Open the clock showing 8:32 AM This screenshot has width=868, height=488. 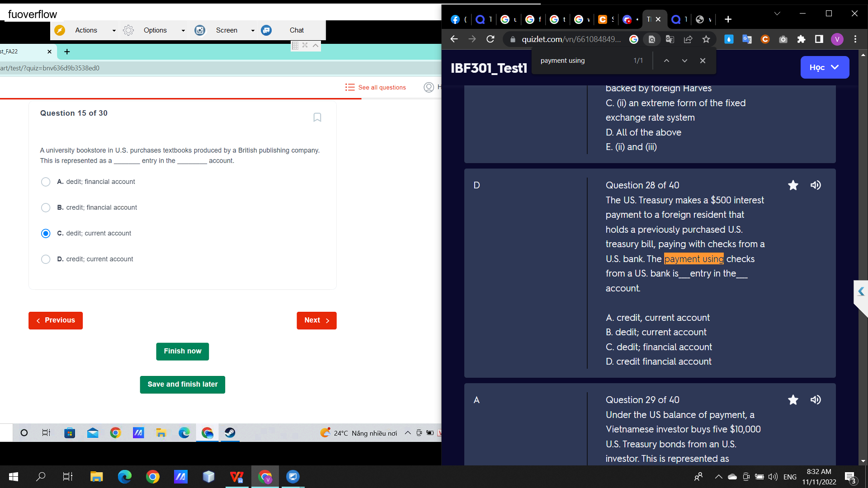819,477
